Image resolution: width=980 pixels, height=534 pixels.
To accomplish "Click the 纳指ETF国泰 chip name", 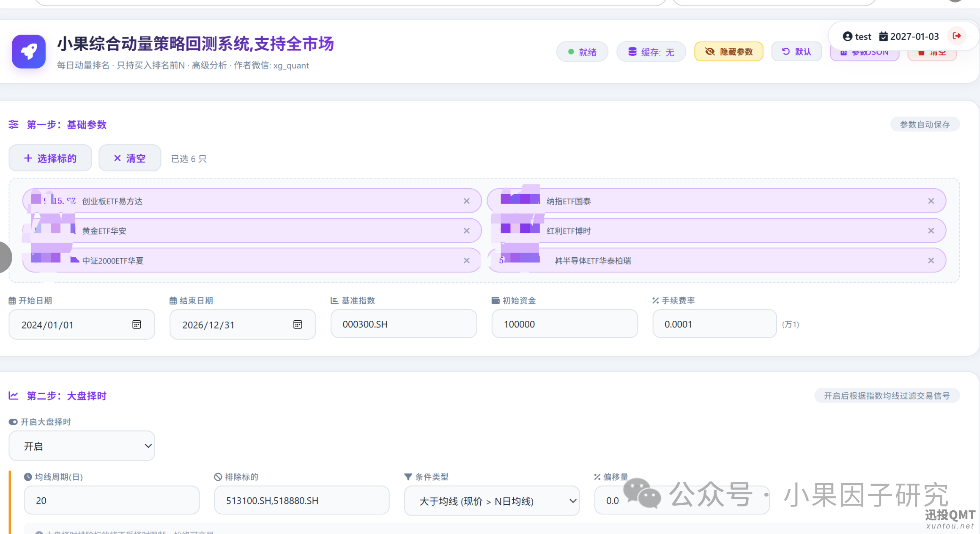I will coord(569,201).
